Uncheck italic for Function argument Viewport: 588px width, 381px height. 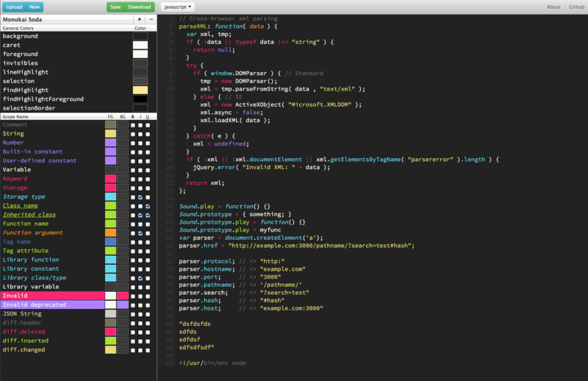140,233
